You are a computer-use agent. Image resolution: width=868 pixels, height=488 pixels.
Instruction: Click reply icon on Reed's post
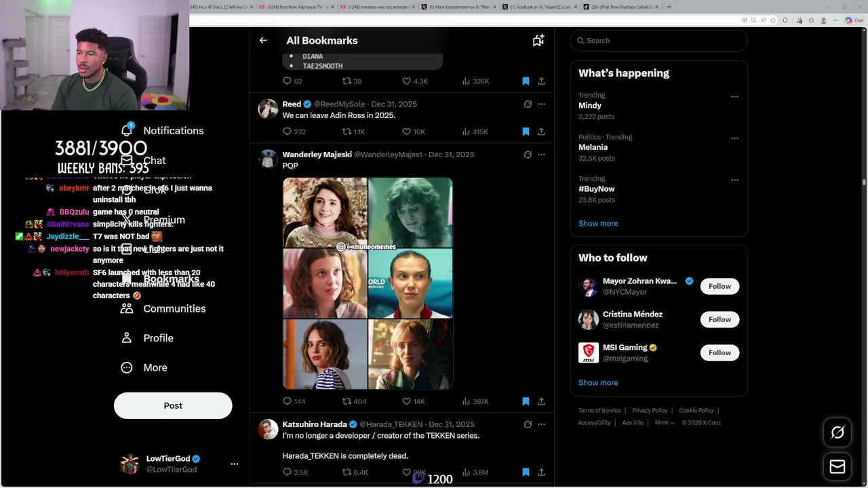coord(287,131)
